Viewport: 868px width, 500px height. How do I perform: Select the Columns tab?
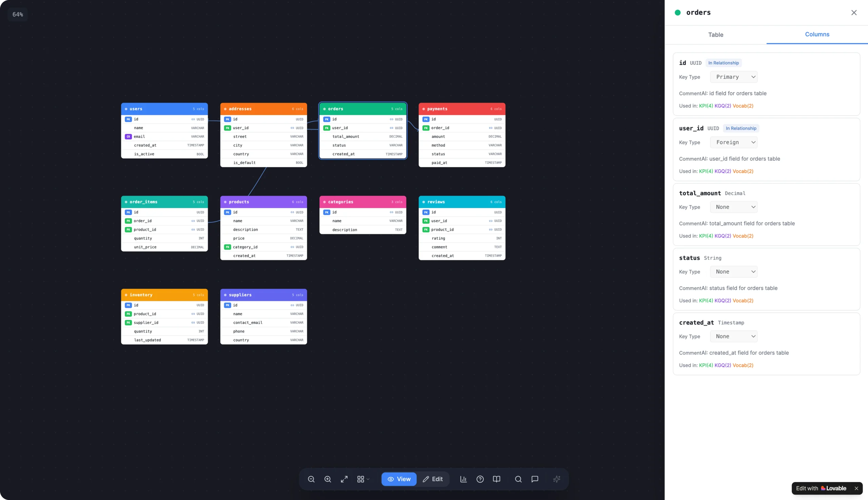click(x=817, y=34)
